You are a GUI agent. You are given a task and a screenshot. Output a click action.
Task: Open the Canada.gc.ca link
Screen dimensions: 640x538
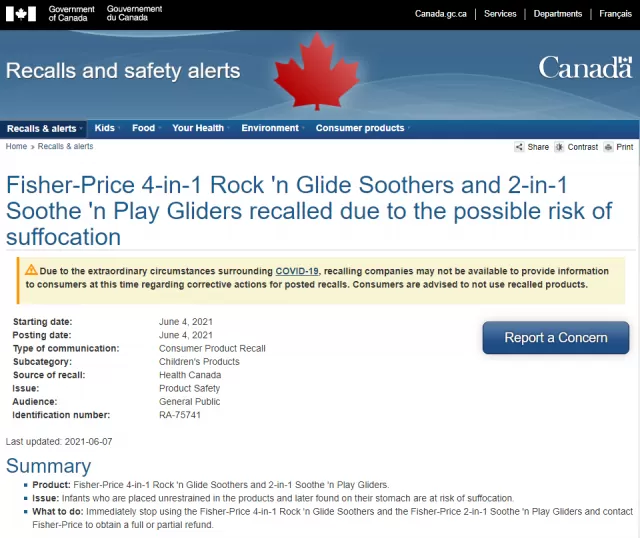coord(440,13)
